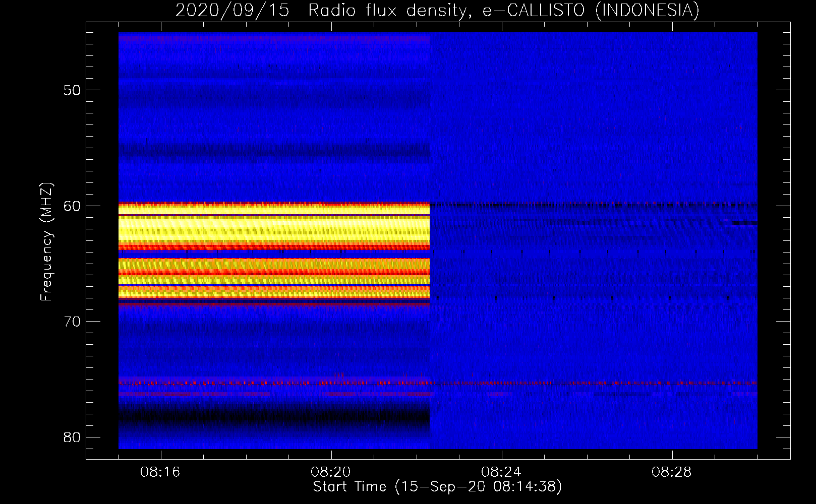This screenshot has height=504, width=816.
Task: Click the 80 frequency tick label
Action: tap(72, 437)
